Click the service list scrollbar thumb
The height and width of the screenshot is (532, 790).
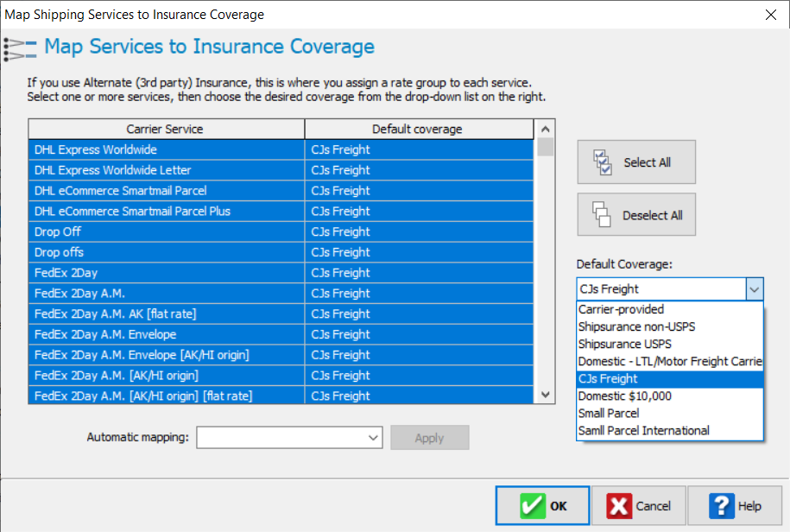[x=545, y=147]
